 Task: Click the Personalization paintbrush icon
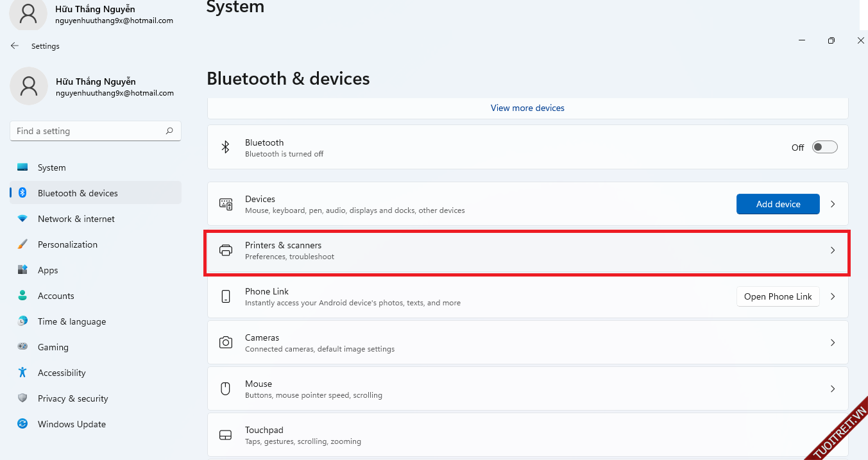[22, 244]
